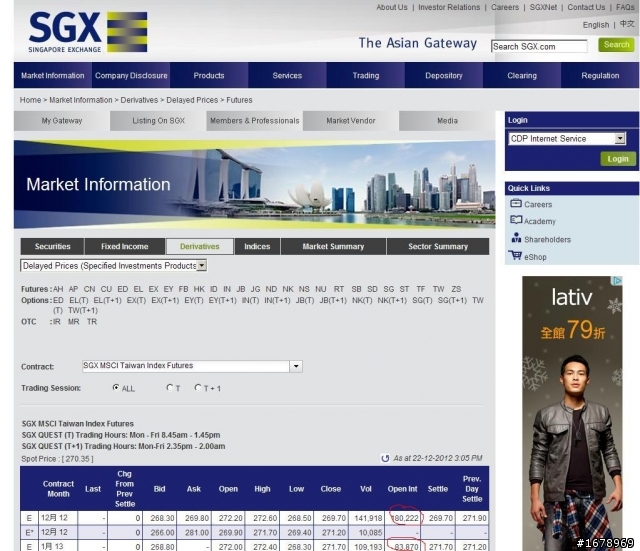Screen dimensions: 640x551
Task: Click the Contract Month column header
Action: (58, 489)
